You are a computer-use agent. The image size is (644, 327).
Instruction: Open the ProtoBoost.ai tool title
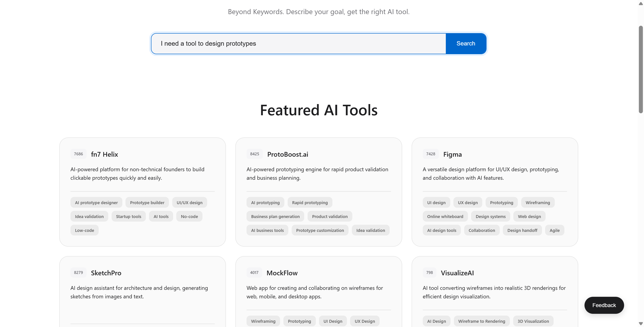[287, 154]
